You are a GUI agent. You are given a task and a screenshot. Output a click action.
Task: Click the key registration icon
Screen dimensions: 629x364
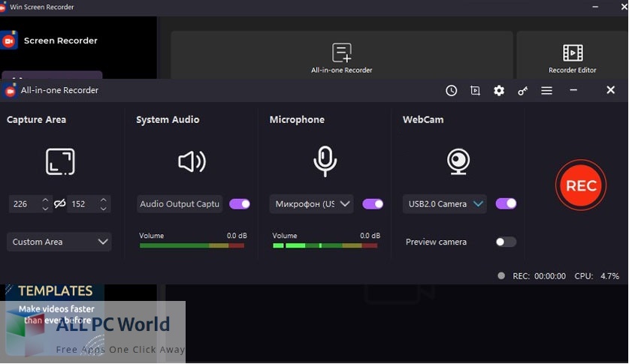(x=523, y=90)
